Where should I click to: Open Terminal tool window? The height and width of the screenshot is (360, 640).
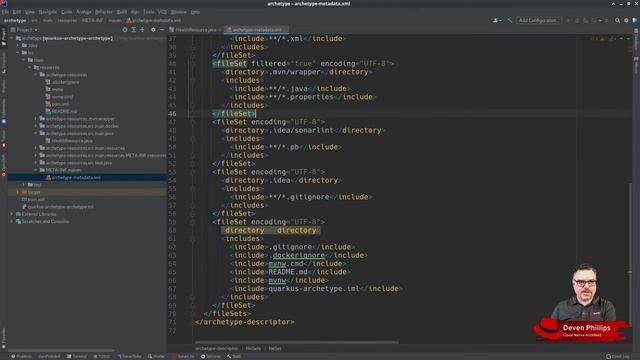pos(77,356)
